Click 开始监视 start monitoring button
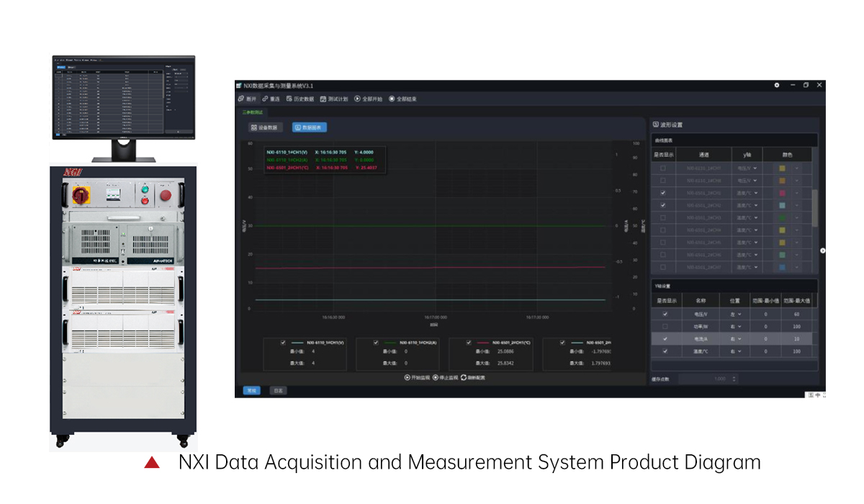Screen dimensions: 864x504 coord(417,377)
